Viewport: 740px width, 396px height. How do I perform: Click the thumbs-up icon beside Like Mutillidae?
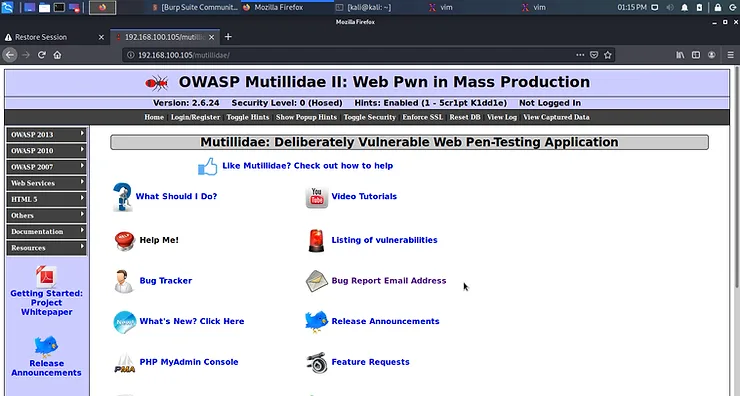[208, 166]
